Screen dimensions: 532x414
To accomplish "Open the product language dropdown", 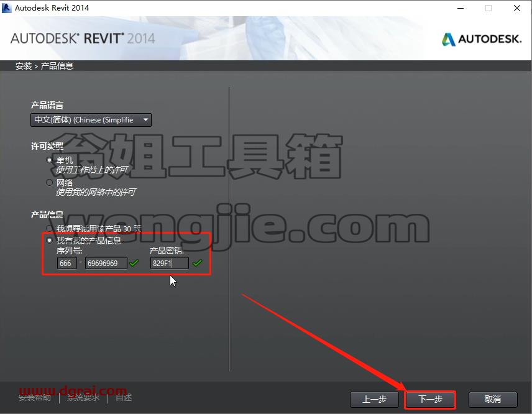I will point(91,120).
